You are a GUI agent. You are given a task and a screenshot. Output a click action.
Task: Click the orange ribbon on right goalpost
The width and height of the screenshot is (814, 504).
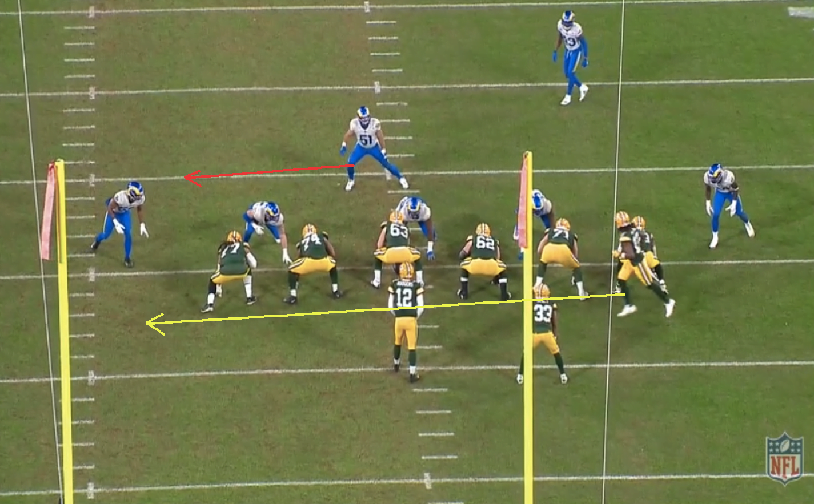pos(522,201)
